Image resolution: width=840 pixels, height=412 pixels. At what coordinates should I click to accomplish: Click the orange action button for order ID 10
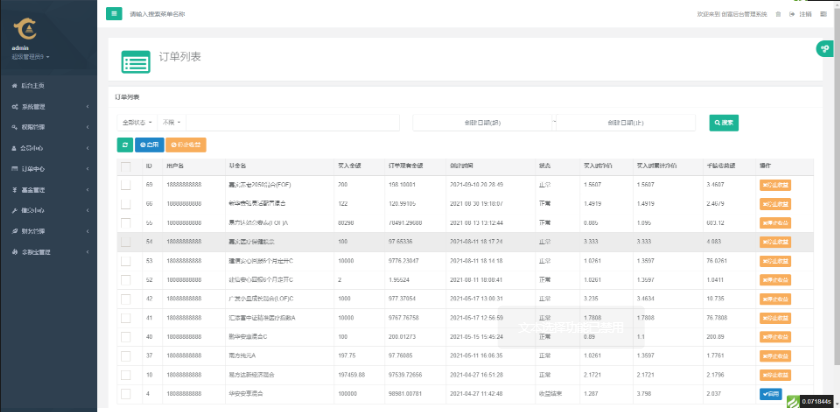pyautogui.click(x=775, y=375)
